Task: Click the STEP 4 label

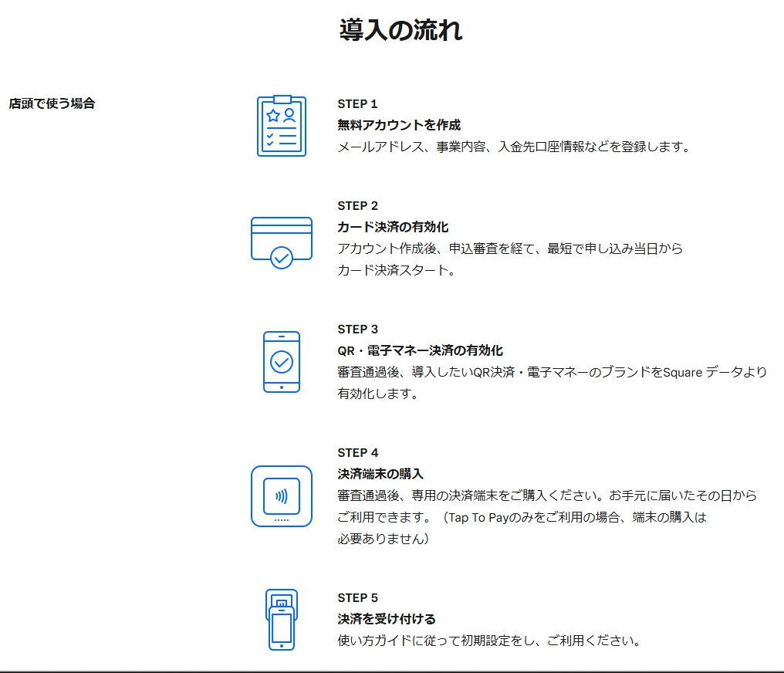Action: [x=357, y=453]
